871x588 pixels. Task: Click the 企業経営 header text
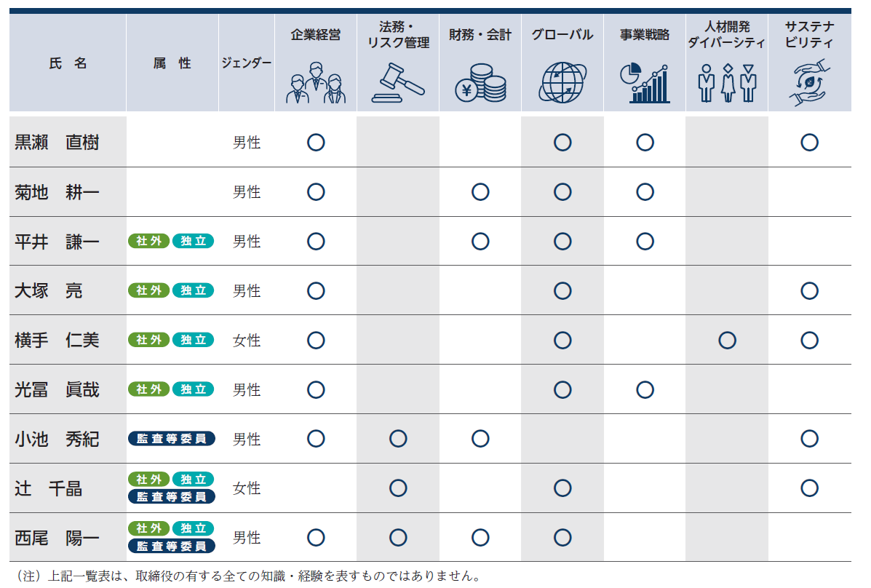(x=316, y=34)
